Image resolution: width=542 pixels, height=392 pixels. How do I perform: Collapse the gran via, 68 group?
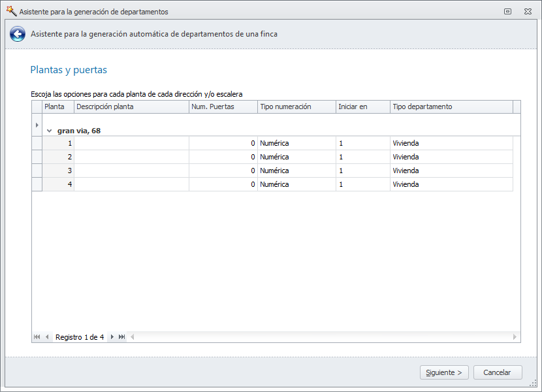(x=50, y=131)
